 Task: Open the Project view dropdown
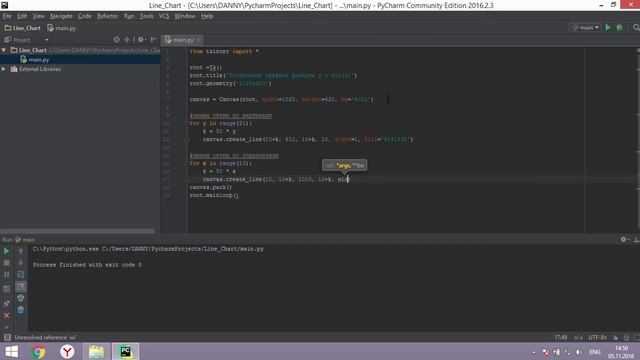pos(47,40)
